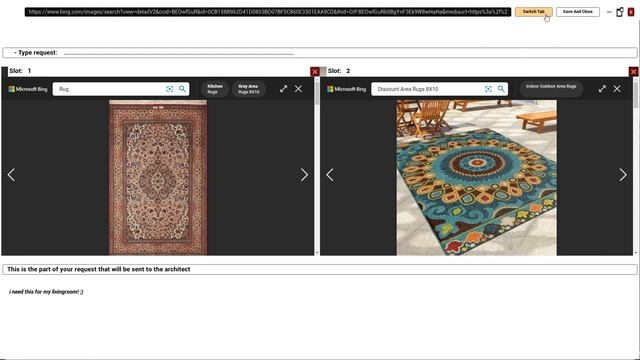Click the Persian rug image in Slot 1
640x360 pixels.
click(x=158, y=178)
